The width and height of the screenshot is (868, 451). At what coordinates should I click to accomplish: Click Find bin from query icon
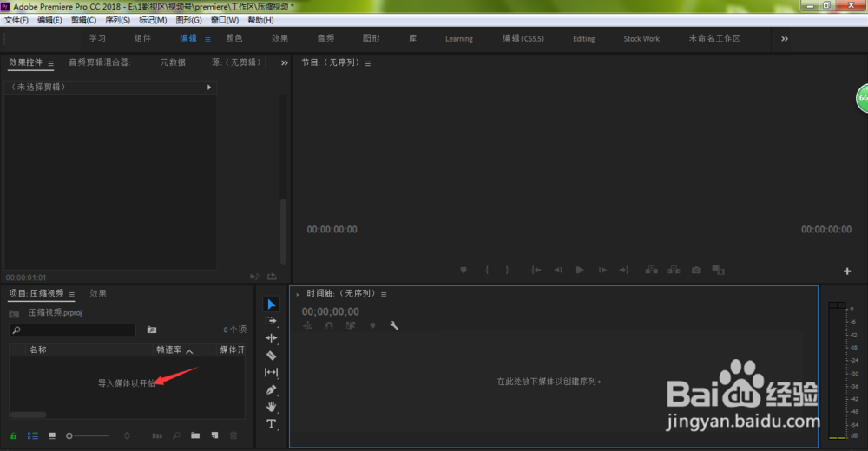tap(152, 330)
